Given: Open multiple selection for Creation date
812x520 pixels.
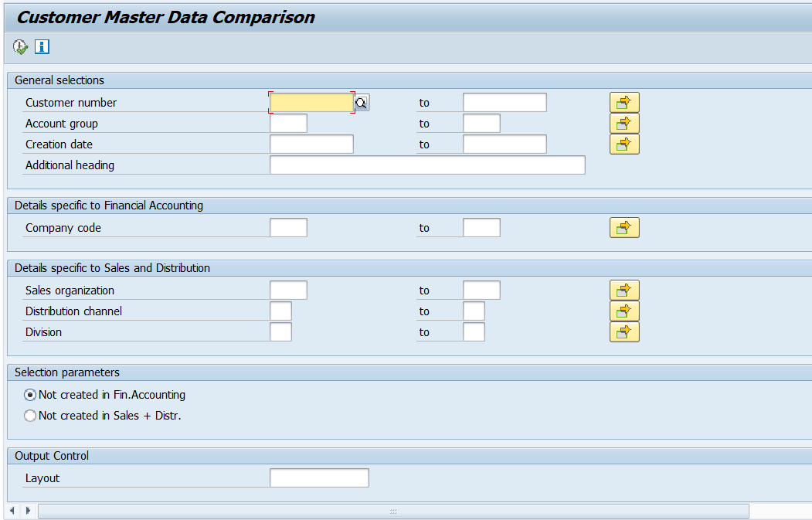Looking at the screenshot, I should tap(624, 144).
